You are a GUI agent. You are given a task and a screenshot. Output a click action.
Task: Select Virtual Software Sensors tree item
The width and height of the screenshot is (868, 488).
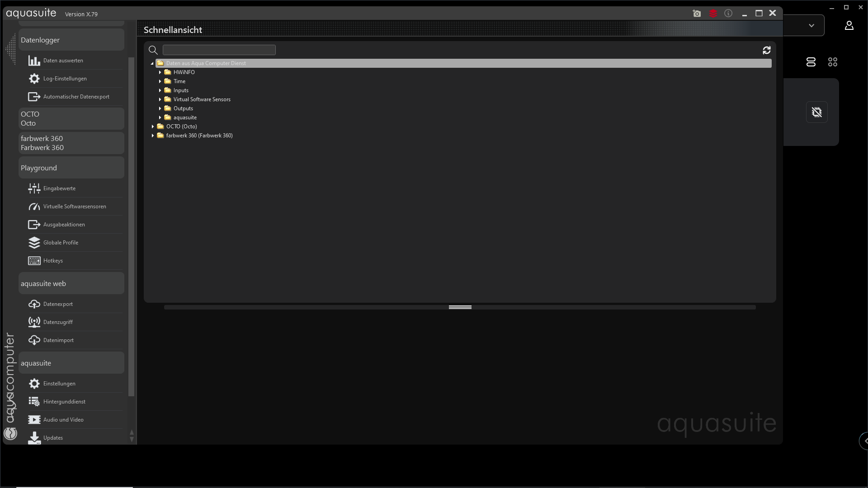point(202,99)
